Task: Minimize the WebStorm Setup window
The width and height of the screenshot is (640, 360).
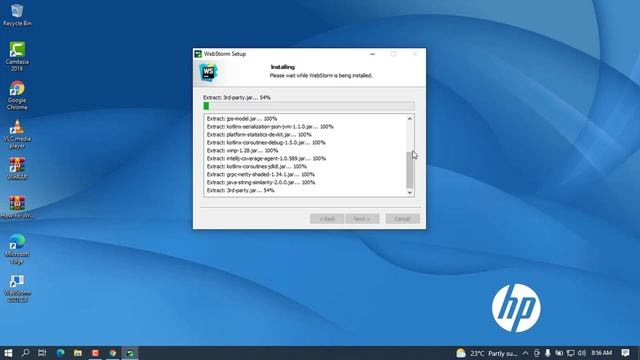Action: point(372,54)
